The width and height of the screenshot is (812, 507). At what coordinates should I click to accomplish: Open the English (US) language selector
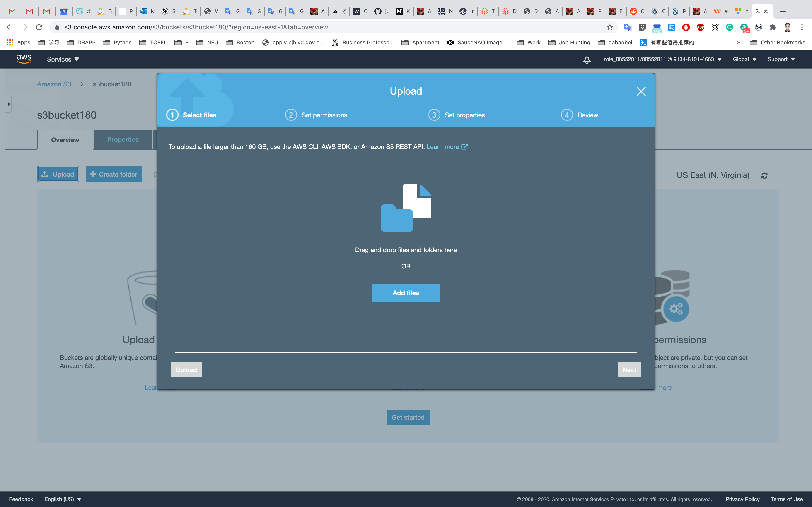(63, 499)
